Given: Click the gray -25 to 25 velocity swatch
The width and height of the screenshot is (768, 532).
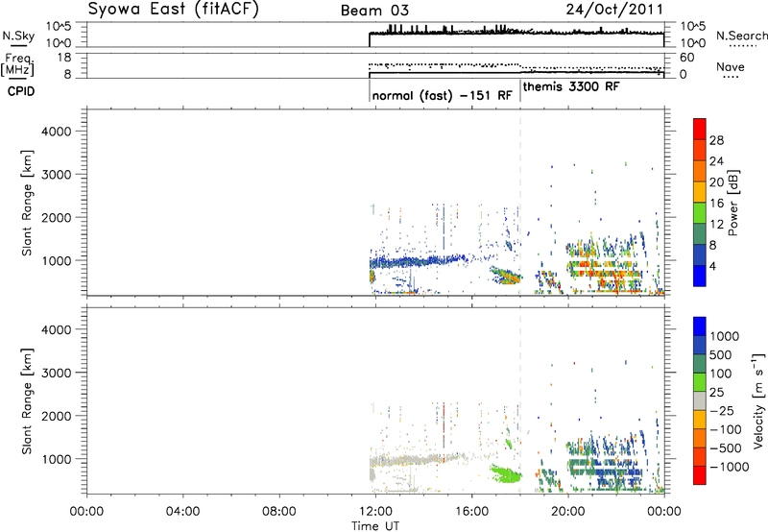Looking at the screenshot, I should point(700,400).
